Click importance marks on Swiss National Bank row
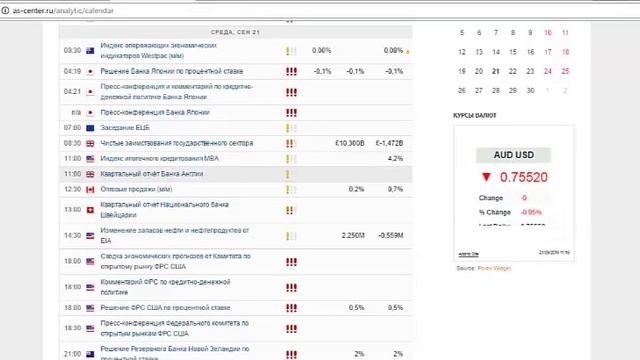Image resolution: width=640 pixels, height=360 pixels. point(291,210)
